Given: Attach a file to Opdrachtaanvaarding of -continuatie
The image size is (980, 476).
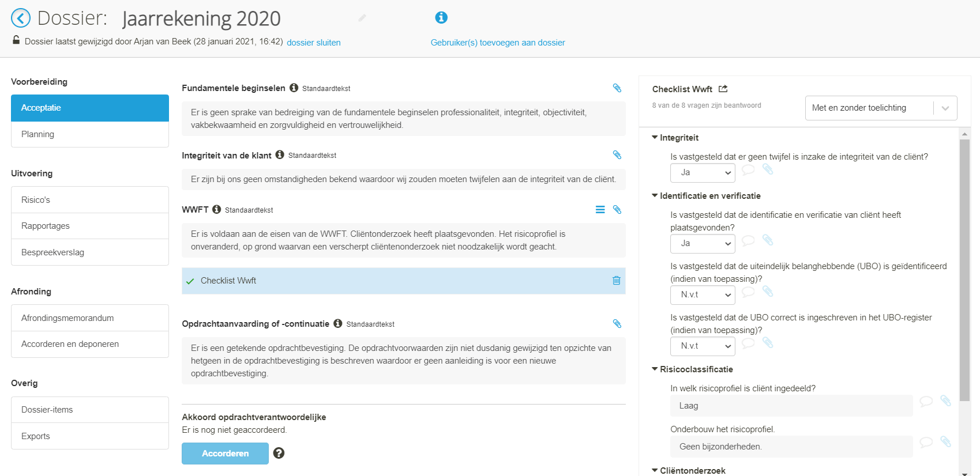Looking at the screenshot, I should tap(617, 323).
